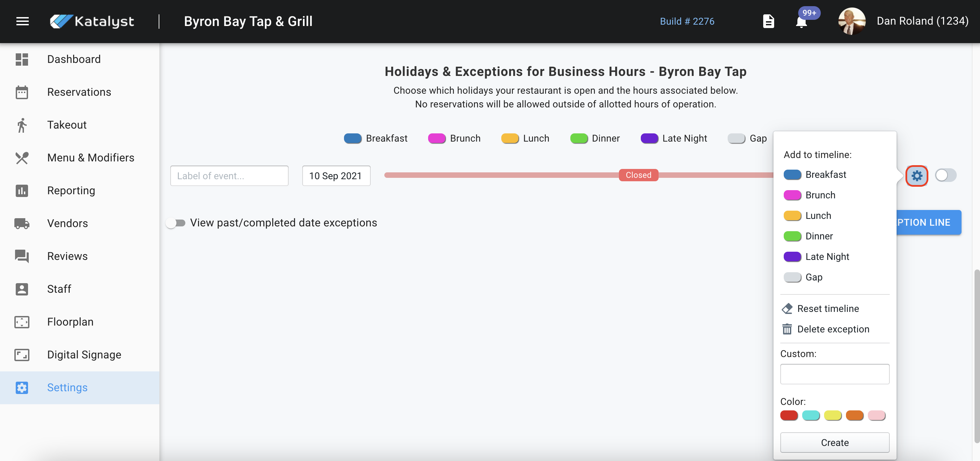Viewport: 980px width, 461px height.
Task: Click the Reset timeline eraser icon
Action: pyautogui.click(x=787, y=308)
